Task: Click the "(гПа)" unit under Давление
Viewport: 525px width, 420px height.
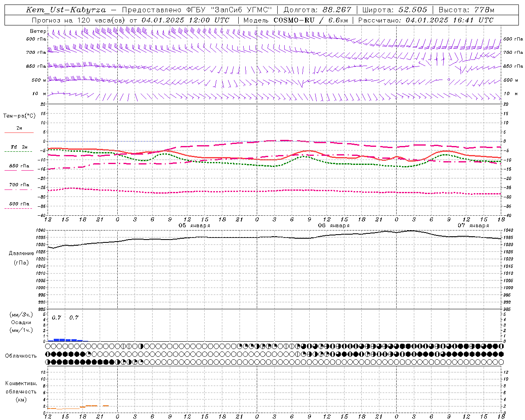Action: click(x=21, y=263)
